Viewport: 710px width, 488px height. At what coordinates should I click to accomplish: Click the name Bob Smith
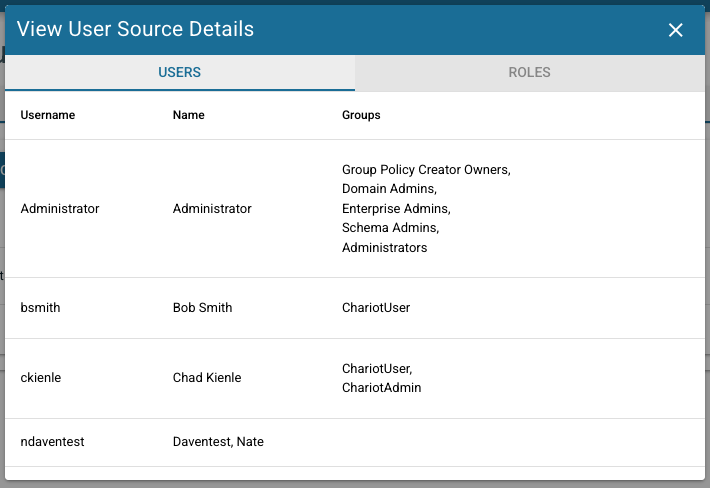coord(202,308)
